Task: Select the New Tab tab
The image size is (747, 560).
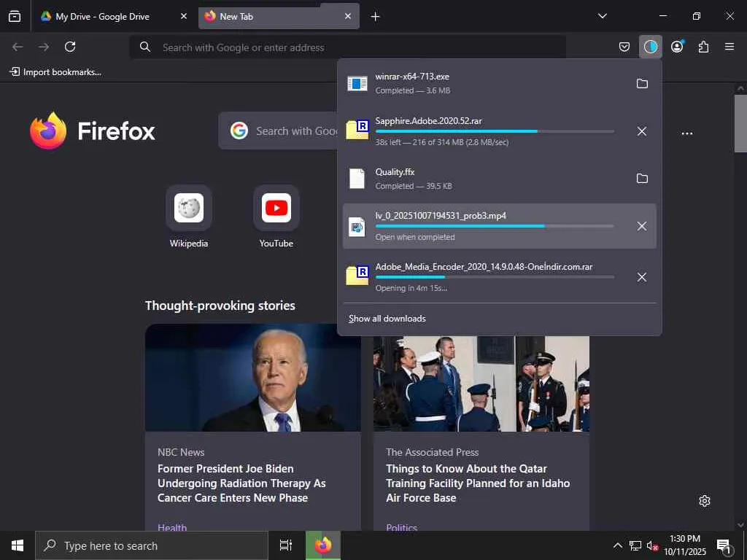Action: point(279,16)
